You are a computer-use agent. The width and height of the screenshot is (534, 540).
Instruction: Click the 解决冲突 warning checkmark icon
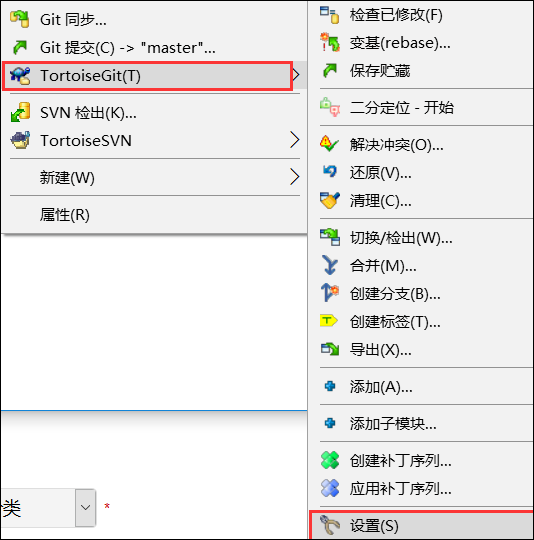(329, 144)
